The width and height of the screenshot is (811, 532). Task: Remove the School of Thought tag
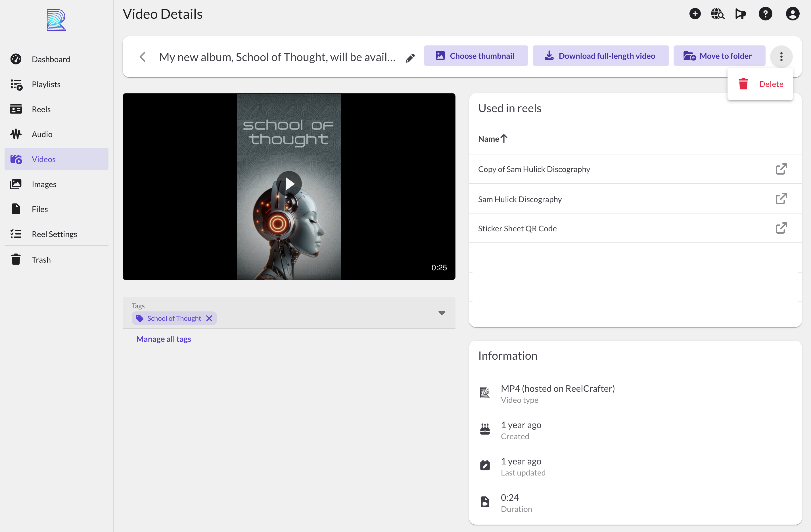click(209, 319)
